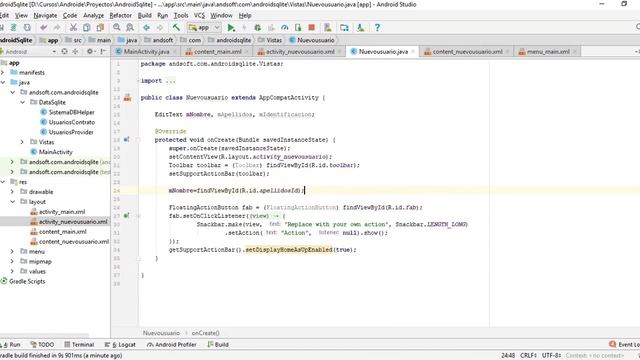640x360 pixels.
Task: Click the AVD Manager icon
Action: pyautogui.click(x=328, y=27)
